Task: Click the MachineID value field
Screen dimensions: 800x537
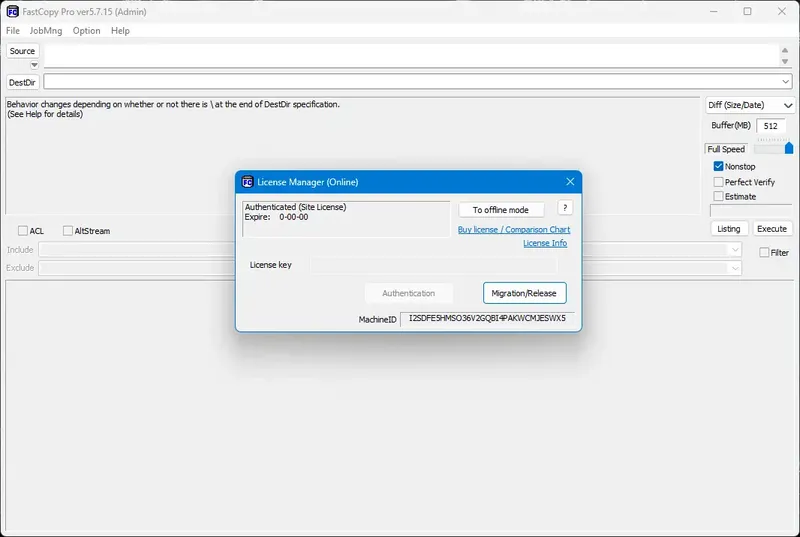Action: (487, 319)
